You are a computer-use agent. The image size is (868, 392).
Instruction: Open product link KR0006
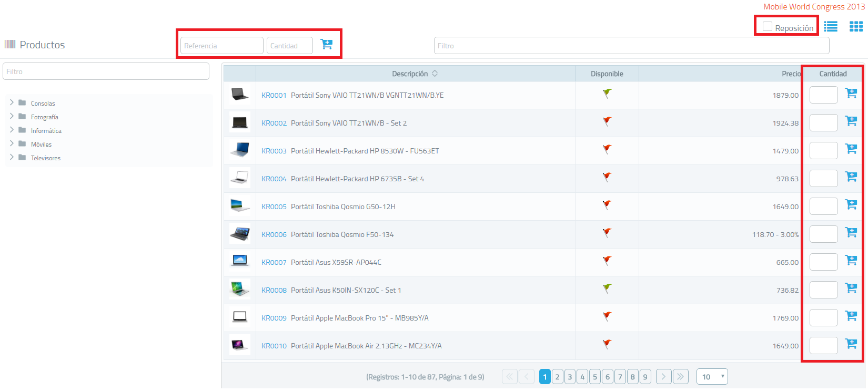(x=274, y=234)
